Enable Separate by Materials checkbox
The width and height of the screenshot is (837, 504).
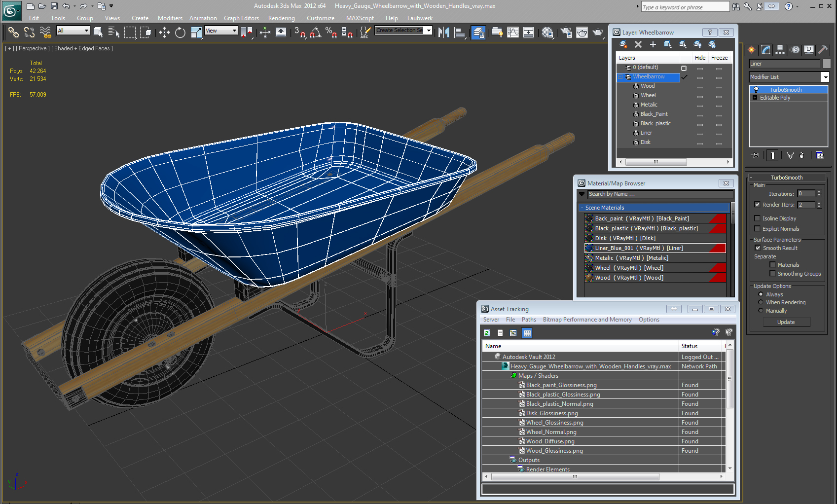(x=773, y=264)
